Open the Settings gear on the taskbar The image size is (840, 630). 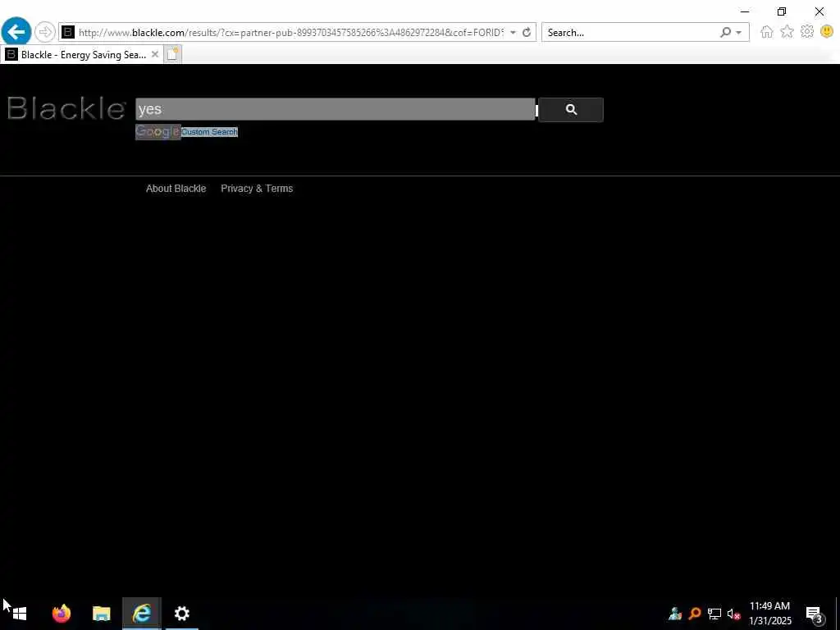point(181,614)
